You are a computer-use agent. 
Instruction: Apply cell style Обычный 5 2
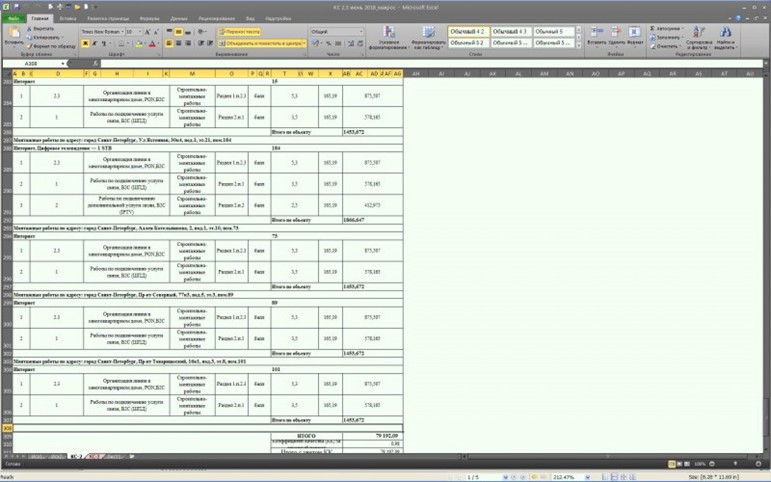point(468,43)
